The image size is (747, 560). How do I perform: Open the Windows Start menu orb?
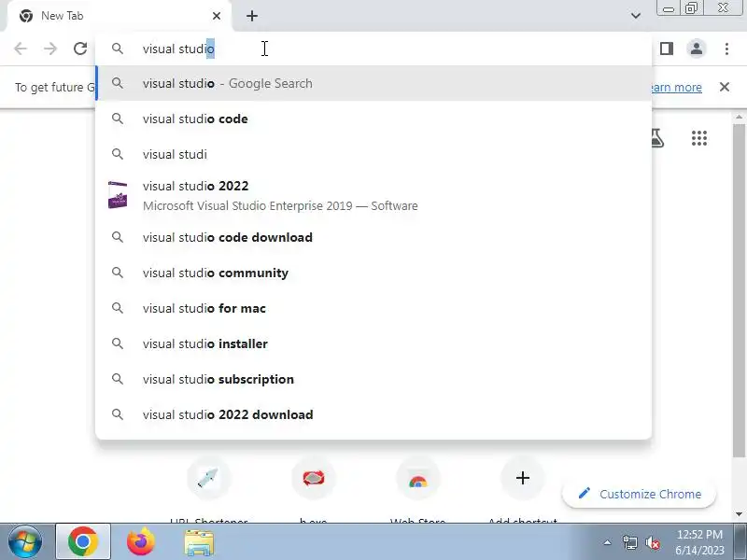coord(25,542)
